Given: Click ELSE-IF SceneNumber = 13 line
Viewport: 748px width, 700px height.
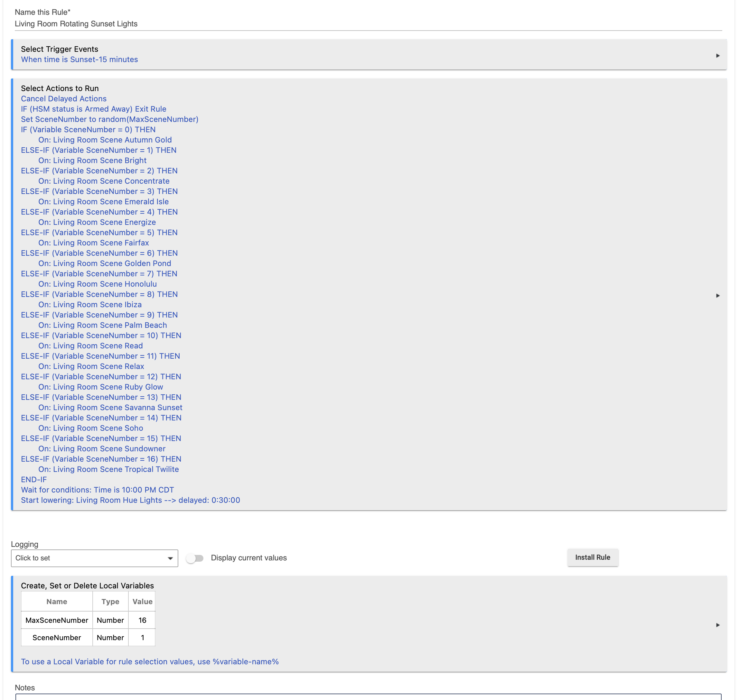Looking at the screenshot, I should tap(101, 397).
